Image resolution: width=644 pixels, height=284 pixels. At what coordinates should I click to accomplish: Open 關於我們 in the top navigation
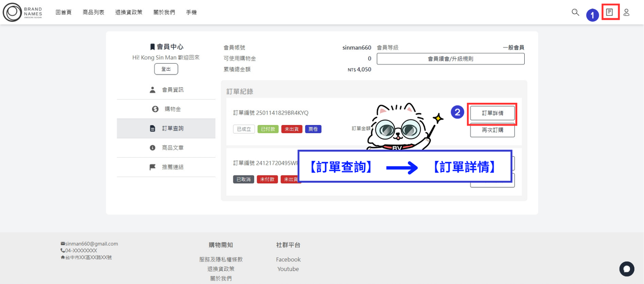click(x=164, y=12)
